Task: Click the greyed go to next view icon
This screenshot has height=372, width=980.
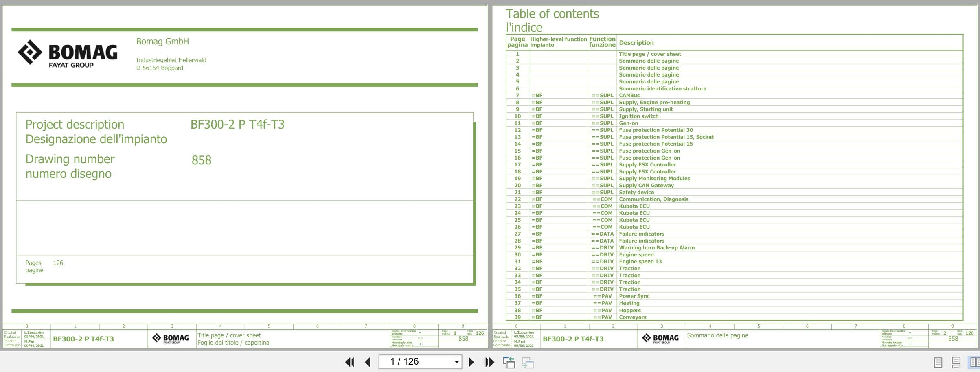Action: 528,362
